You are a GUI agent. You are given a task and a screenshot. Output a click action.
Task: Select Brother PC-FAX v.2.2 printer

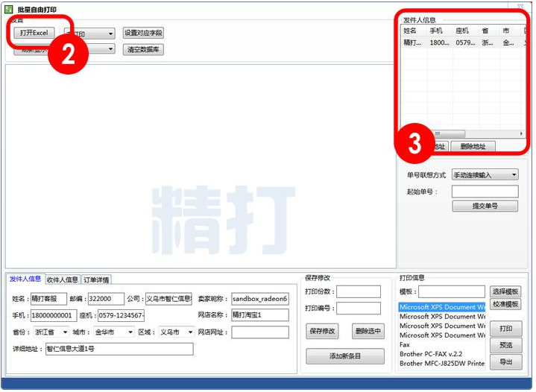pyautogui.click(x=441, y=354)
